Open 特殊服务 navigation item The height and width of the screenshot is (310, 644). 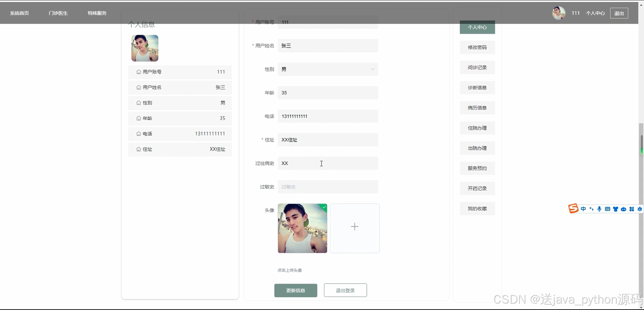(x=97, y=13)
